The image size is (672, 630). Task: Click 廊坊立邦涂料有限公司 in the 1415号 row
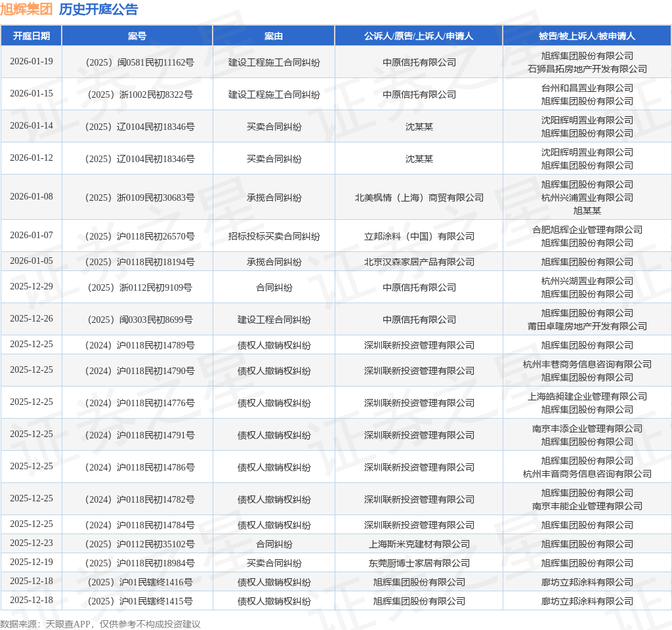point(587,601)
